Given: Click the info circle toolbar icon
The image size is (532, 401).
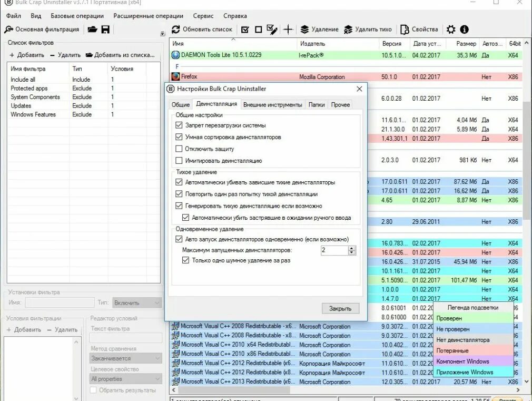Looking at the screenshot, I should pos(465,30).
